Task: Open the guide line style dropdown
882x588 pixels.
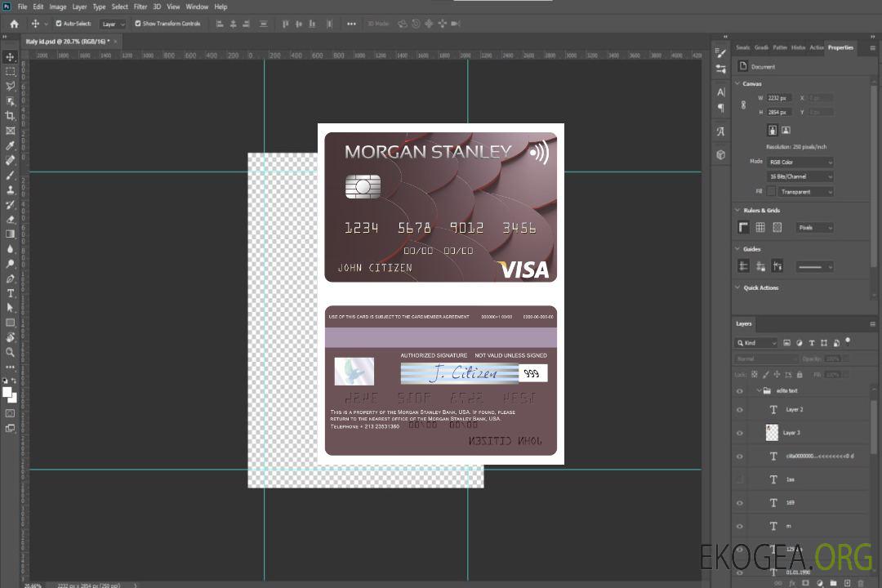Action: pos(814,267)
